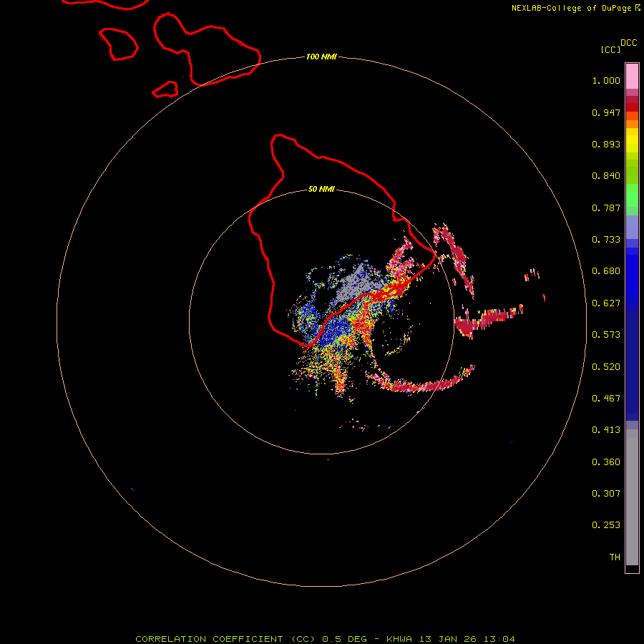Select the 0.573 legend value
The height and width of the screenshot is (644, 644).
point(606,335)
